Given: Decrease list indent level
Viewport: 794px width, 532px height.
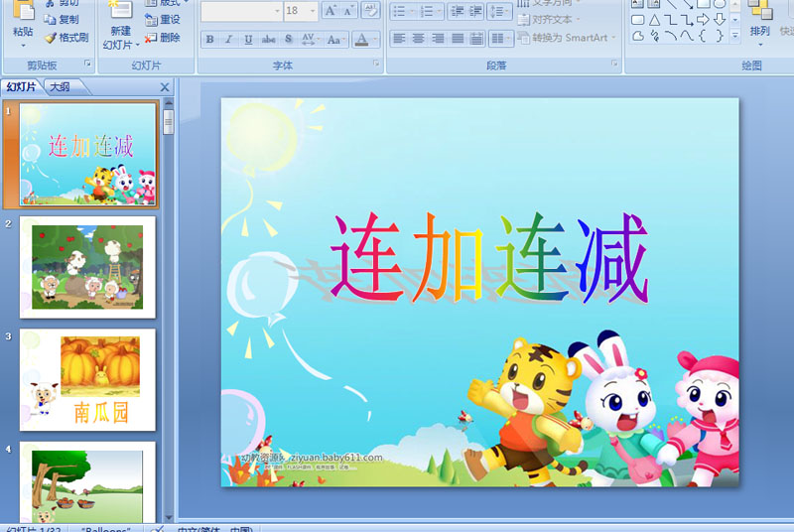Looking at the screenshot, I should point(458,11).
